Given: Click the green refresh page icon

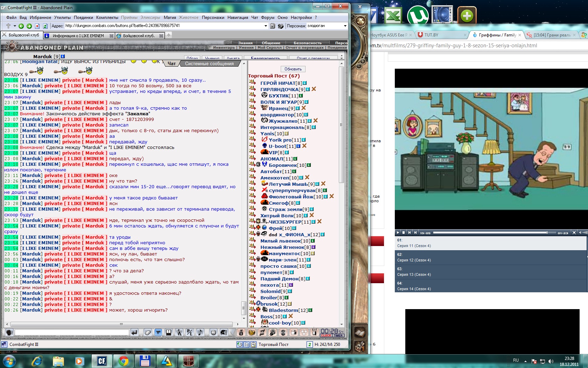Looking at the screenshot, I should click(x=45, y=26).
